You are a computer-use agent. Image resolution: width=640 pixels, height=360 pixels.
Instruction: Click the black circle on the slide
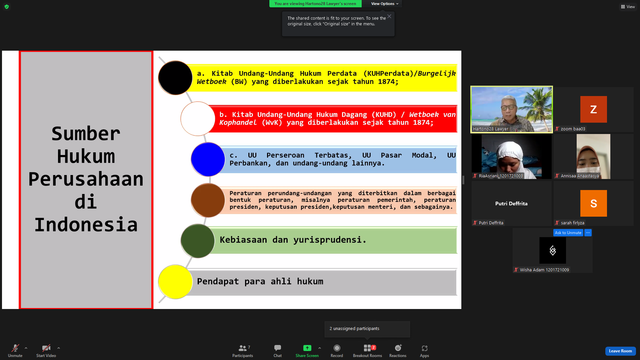click(175, 78)
